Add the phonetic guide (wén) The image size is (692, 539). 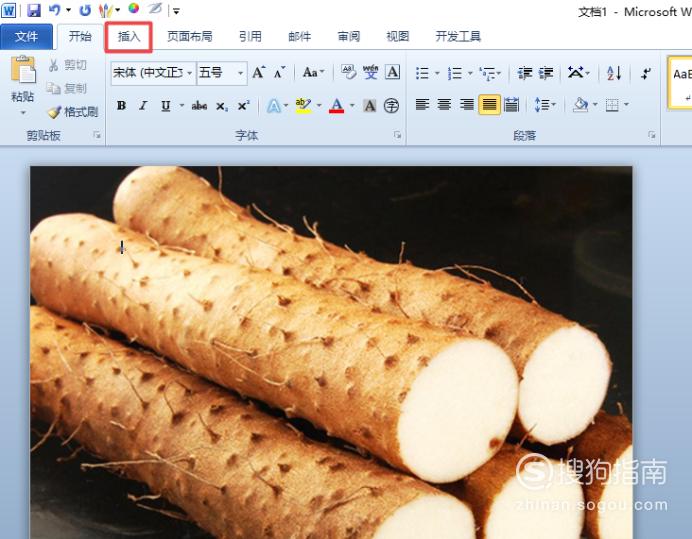click(370, 72)
